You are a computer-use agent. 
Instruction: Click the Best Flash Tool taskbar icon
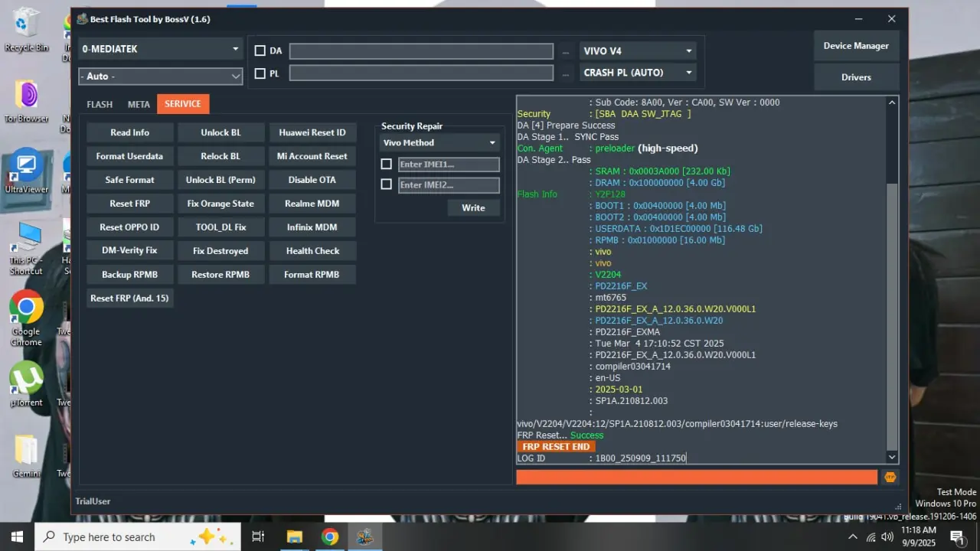(x=364, y=536)
